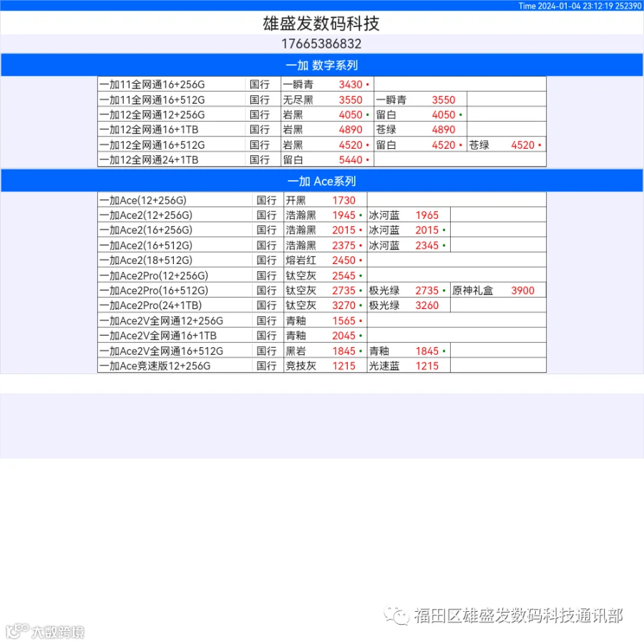Image resolution: width=644 pixels, height=644 pixels.
Task: Click 苍绿 price 4520
Action: click(x=522, y=145)
